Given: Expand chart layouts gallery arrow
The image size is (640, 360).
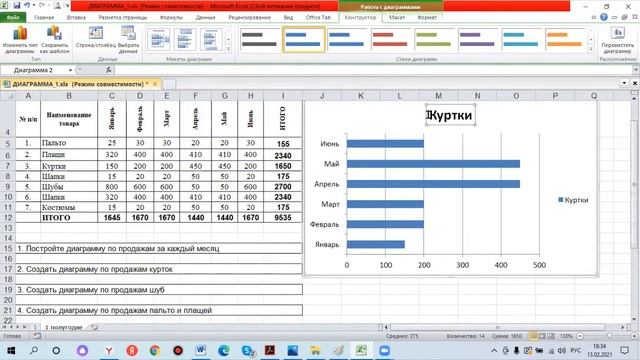Looking at the screenshot, I should [x=229, y=49].
